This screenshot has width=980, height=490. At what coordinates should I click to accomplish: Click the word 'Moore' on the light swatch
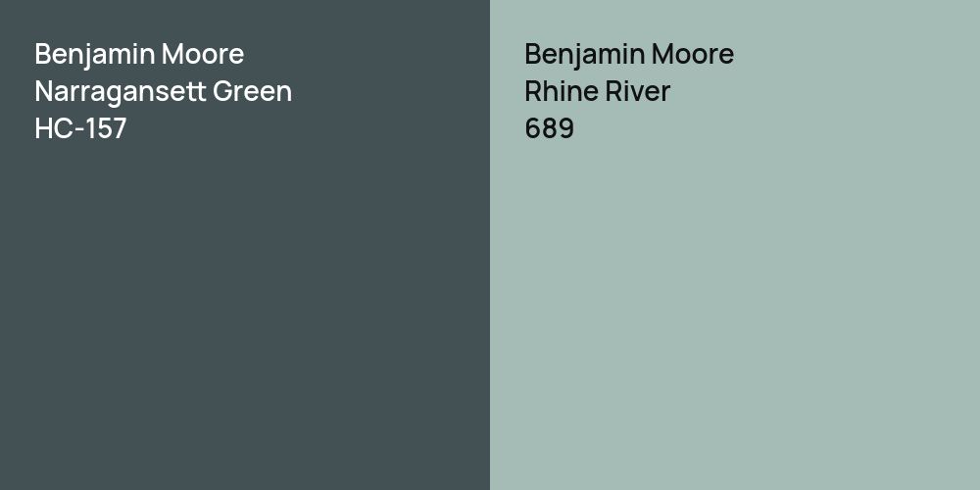point(694,54)
